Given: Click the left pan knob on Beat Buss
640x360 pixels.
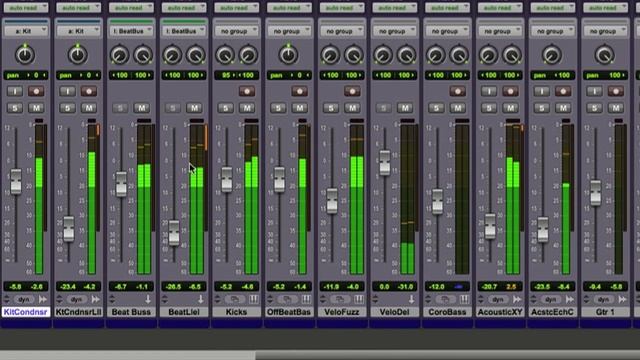Looking at the screenshot, I should pos(119,56).
